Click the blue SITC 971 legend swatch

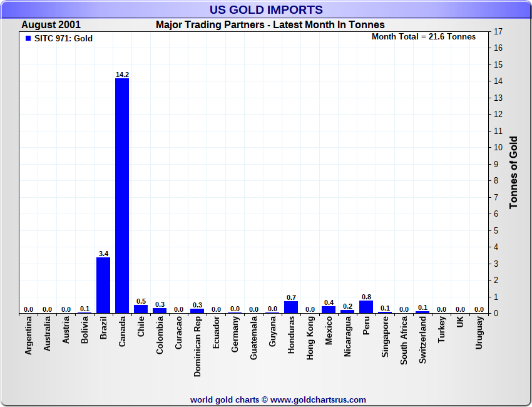[x=28, y=39]
